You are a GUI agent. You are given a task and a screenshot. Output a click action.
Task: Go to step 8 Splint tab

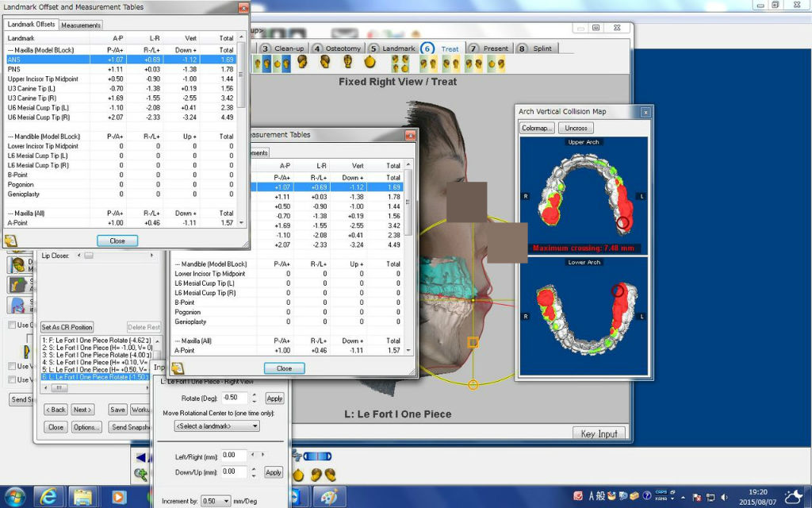click(x=537, y=48)
